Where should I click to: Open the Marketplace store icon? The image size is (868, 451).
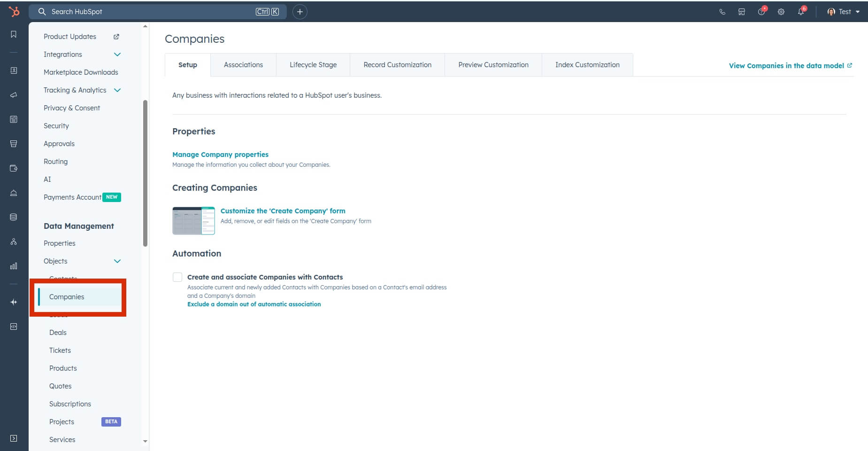(x=742, y=11)
